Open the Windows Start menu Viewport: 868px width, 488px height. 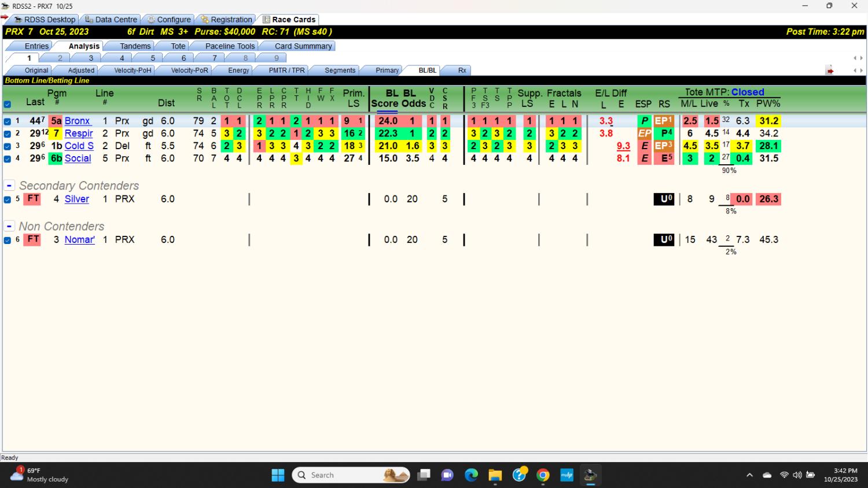click(x=278, y=475)
